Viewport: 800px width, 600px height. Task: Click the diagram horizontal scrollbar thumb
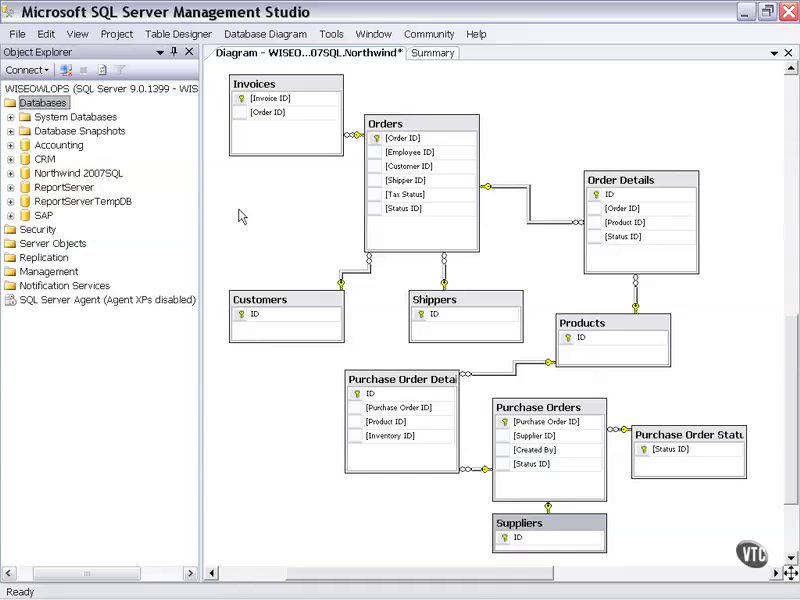click(x=419, y=573)
